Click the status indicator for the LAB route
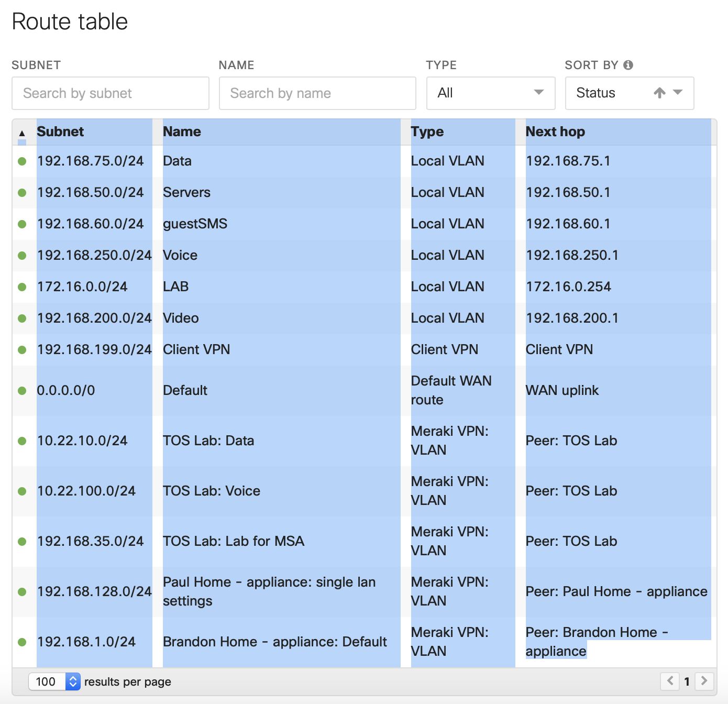728x704 pixels. click(x=21, y=287)
